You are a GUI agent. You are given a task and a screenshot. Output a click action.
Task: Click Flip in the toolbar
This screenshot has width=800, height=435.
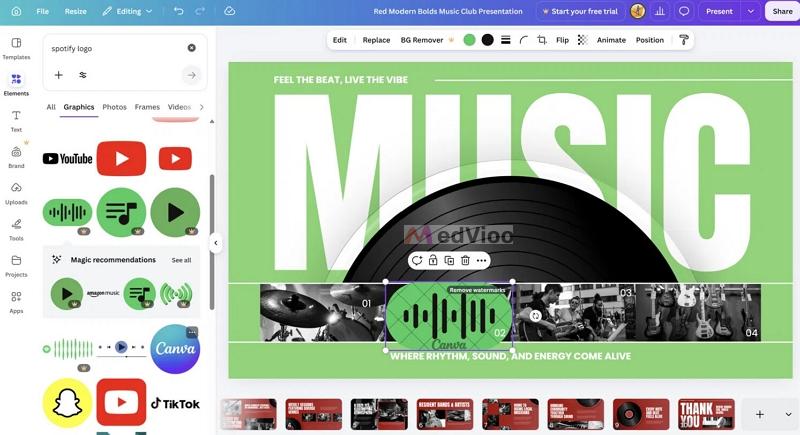coord(562,40)
